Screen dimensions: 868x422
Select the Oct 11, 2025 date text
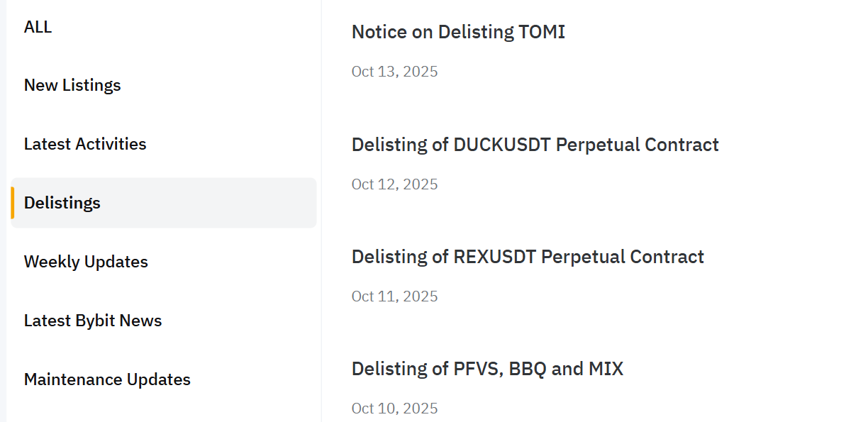394,296
